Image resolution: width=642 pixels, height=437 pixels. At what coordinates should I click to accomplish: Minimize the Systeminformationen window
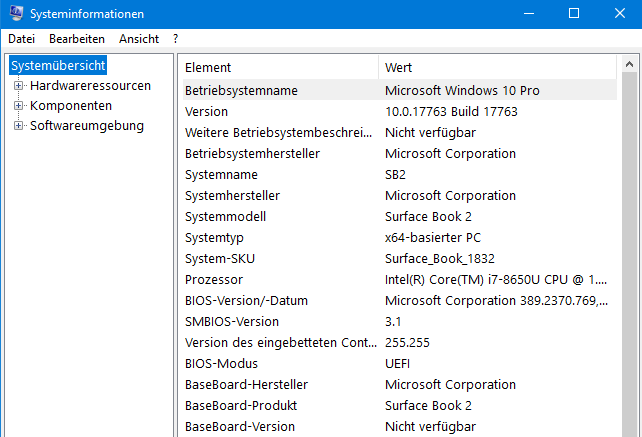[529, 14]
